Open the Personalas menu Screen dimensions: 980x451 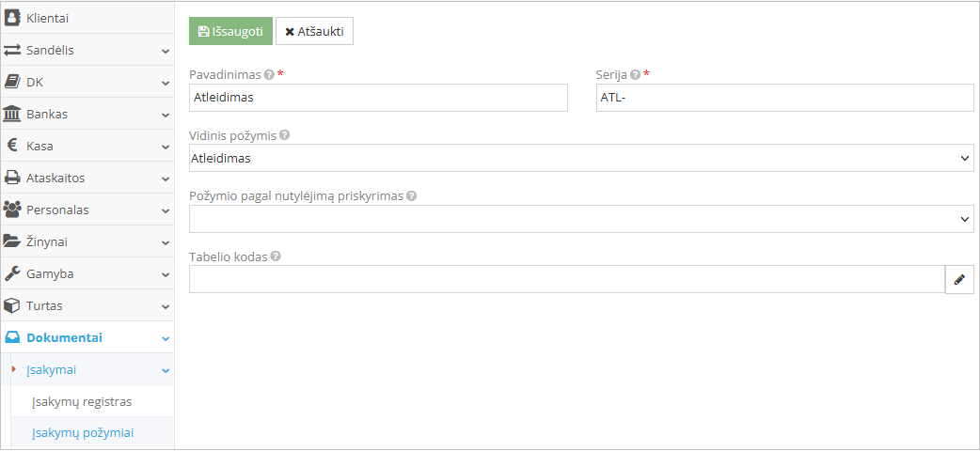58,210
